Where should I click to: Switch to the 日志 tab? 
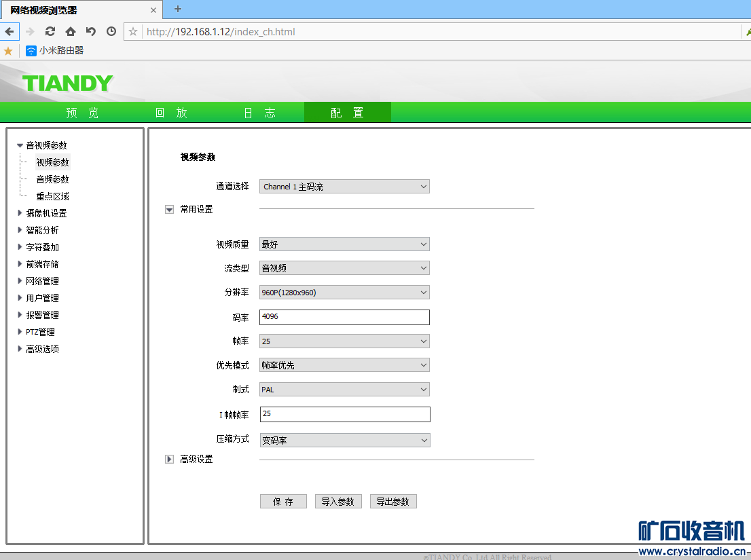pos(259,113)
